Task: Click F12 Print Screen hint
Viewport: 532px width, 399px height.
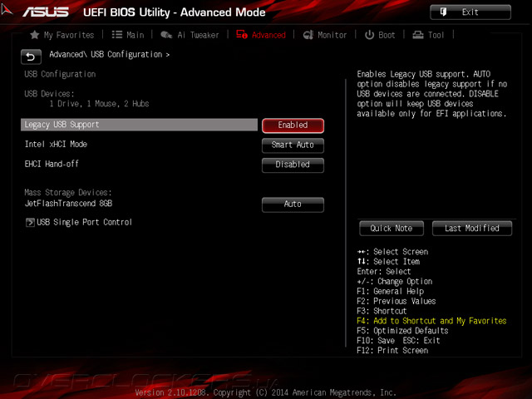Action: (392, 350)
